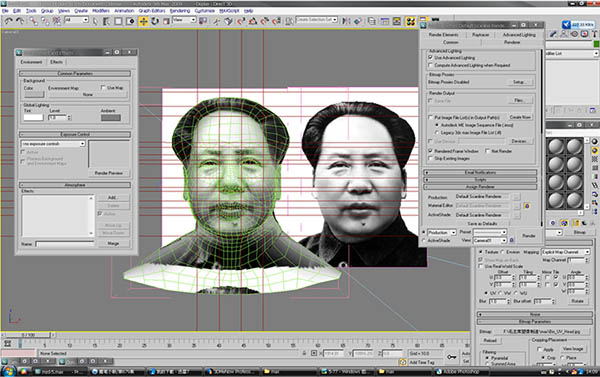Select the Unlink Selection tool
This screenshot has width=600, height=377.
tap(45, 21)
